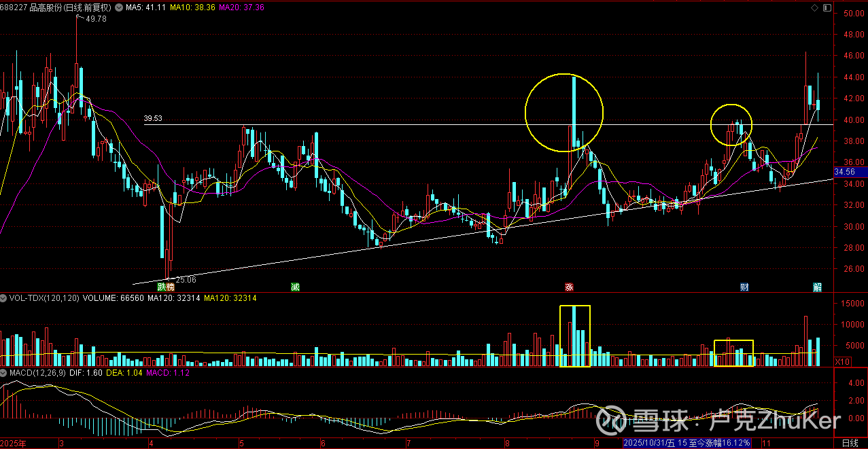This screenshot has width=868, height=449.
Task: Open the 解 unlock event marker
Action: [x=818, y=287]
